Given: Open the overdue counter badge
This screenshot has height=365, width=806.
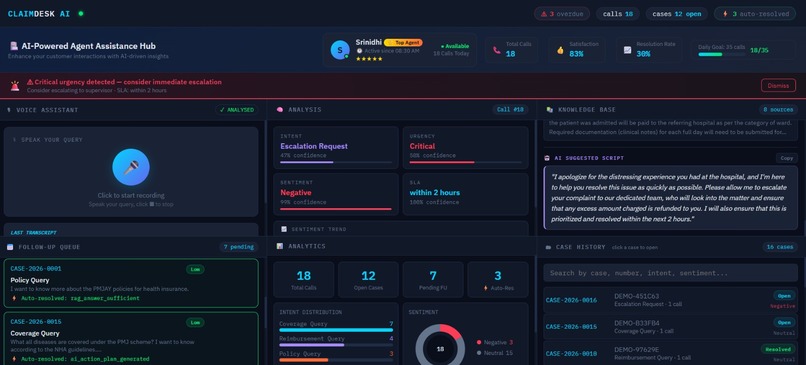Looking at the screenshot, I should point(561,14).
